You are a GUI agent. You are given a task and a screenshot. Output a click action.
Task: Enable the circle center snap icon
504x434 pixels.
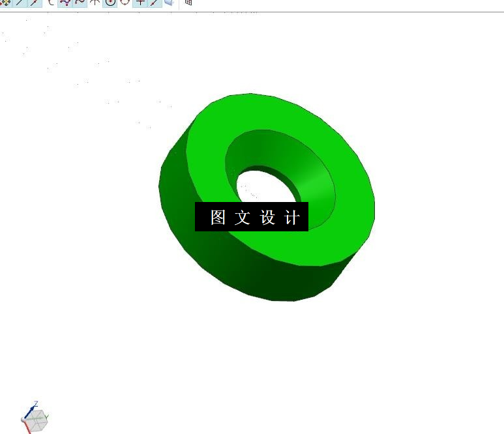(110, 3)
